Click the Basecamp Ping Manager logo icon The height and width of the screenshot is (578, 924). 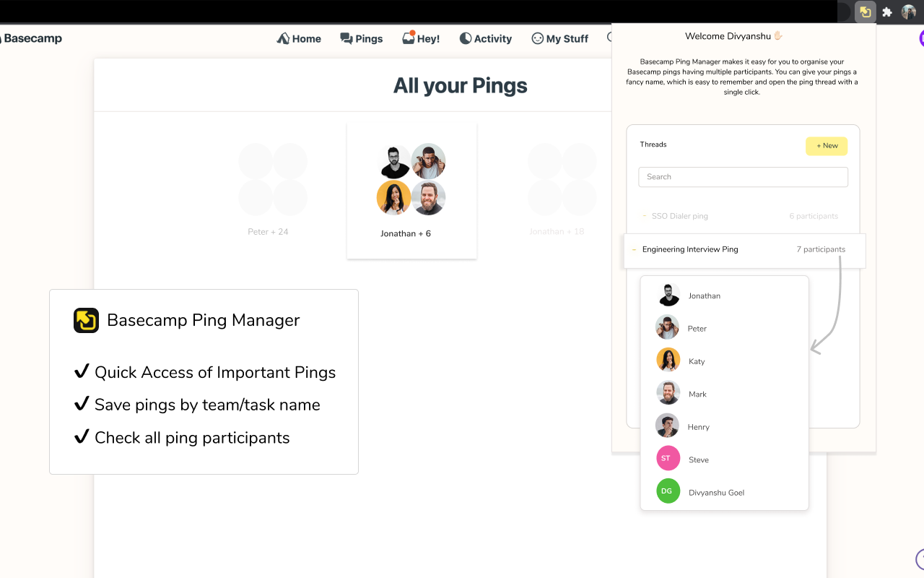tap(86, 320)
